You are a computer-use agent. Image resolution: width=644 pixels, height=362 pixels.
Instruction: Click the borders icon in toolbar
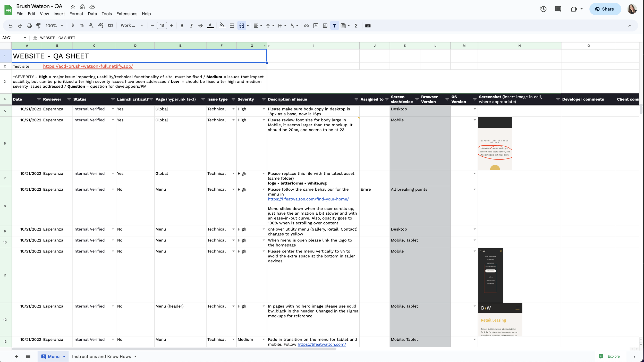pos(232,26)
